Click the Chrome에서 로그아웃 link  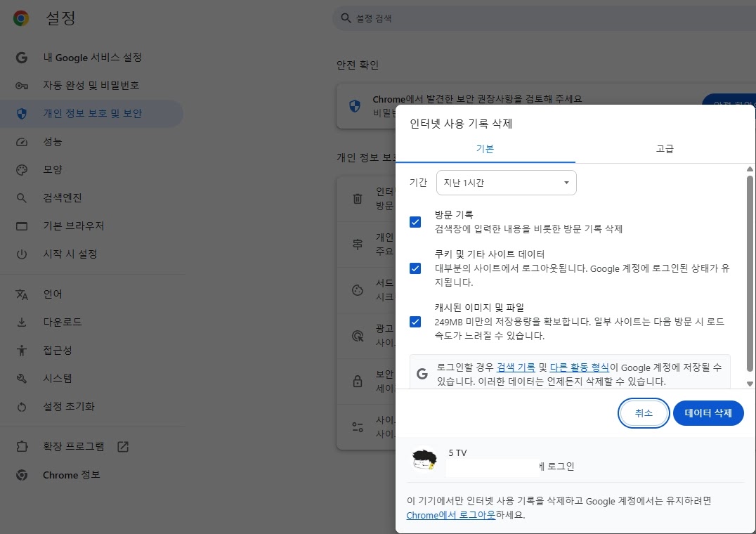coord(451,515)
